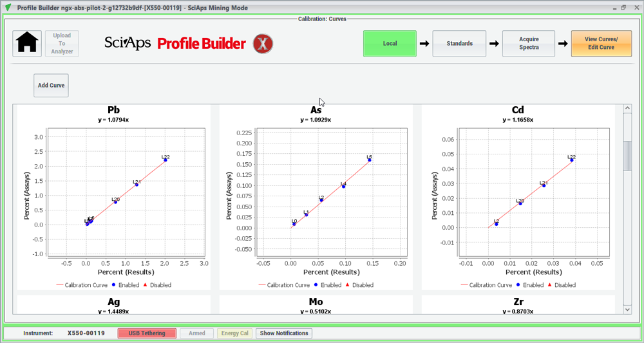Image resolution: width=644 pixels, height=343 pixels.
Task: Restore the Profile Builder window size
Action: point(623,7)
